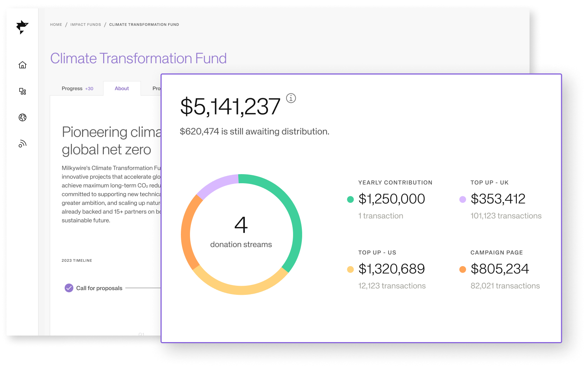Toggle the yellow Top Up - US legend dot
Screen dimensions: 588x369
pos(350,269)
